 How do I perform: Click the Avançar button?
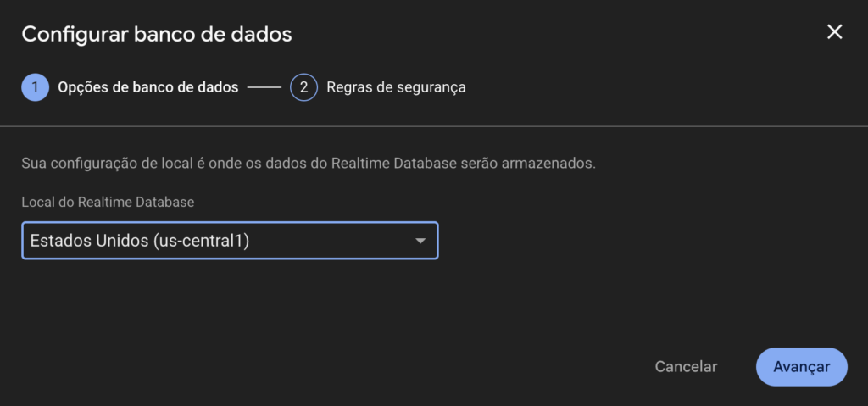pyautogui.click(x=801, y=367)
